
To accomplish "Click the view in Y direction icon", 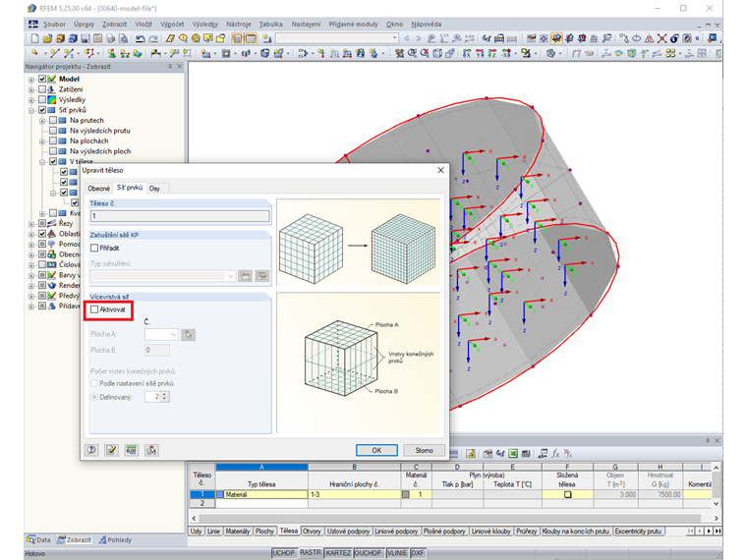I will [x=480, y=53].
